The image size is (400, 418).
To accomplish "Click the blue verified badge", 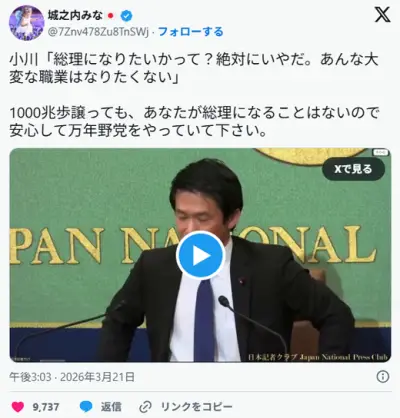I will click(126, 16).
